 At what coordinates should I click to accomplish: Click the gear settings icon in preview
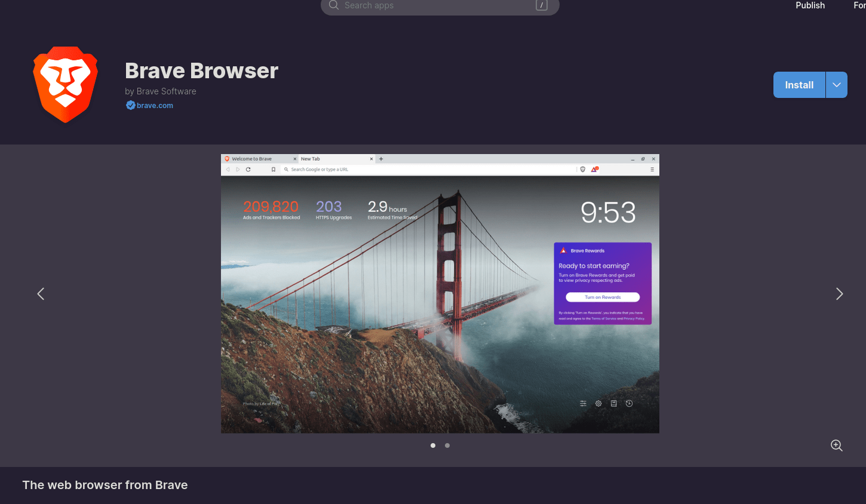[598, 404]
